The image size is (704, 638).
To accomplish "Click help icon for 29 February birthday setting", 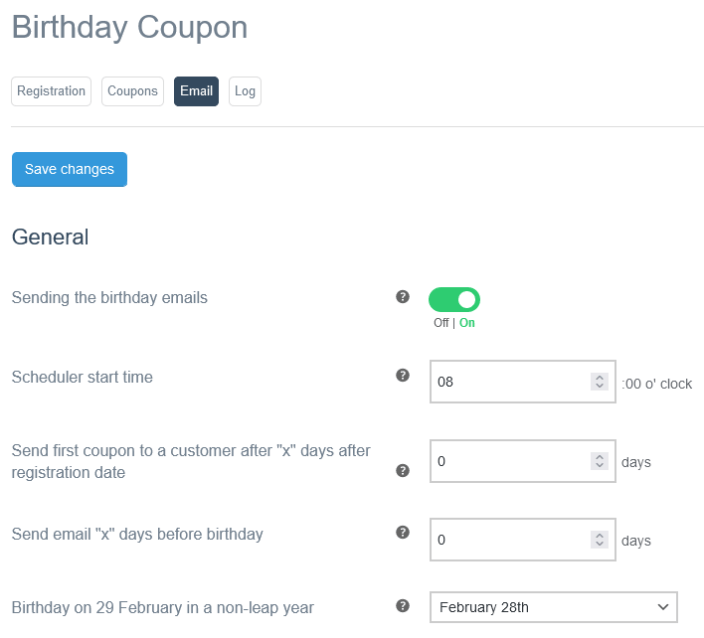I will [403, 606].
